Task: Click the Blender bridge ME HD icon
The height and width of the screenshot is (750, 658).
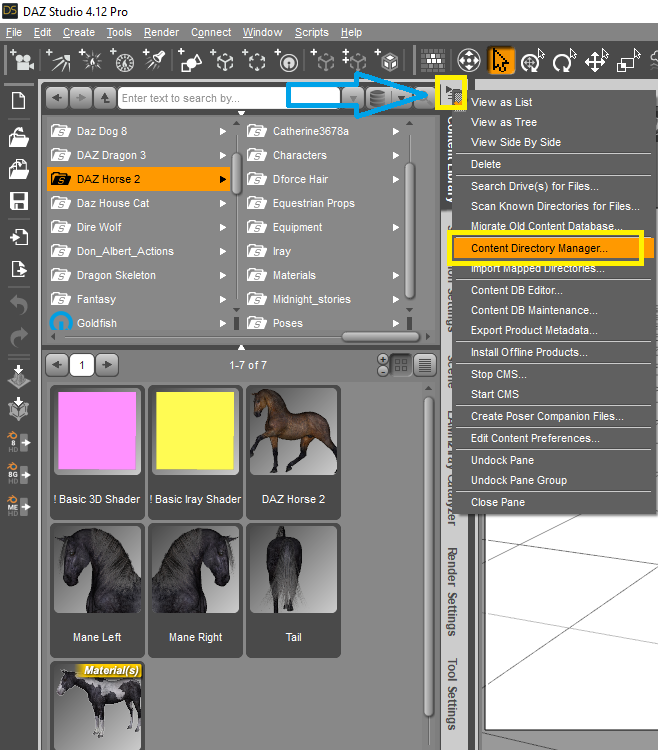Action: [19, 506]
